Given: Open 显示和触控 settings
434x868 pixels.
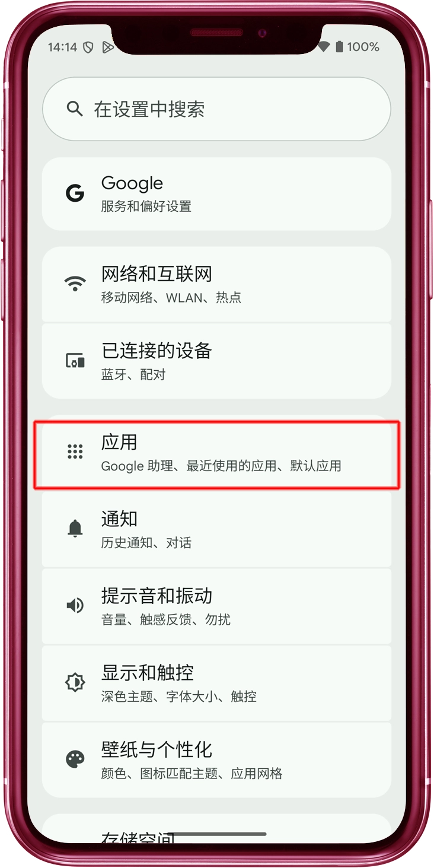Looking at the screenshot, I should tap(216, 682).
